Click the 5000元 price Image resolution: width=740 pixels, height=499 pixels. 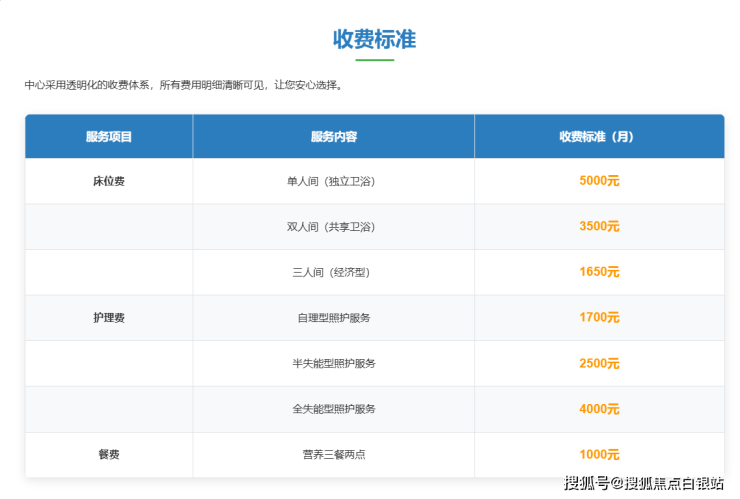599,181
